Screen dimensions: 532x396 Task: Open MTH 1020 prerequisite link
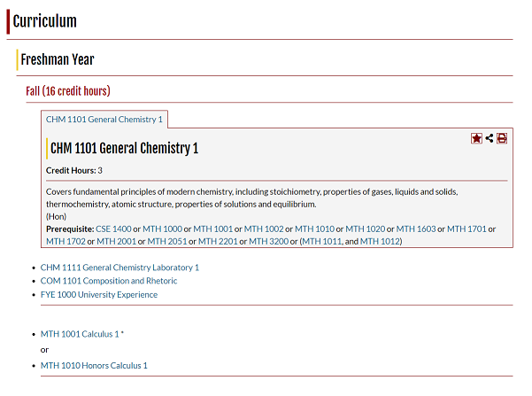tap(366, 229)
